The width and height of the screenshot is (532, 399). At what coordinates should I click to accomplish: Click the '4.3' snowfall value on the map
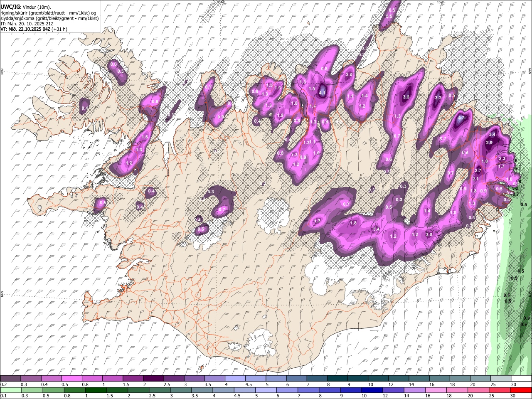pyautogui.click(x=461, y=118)
